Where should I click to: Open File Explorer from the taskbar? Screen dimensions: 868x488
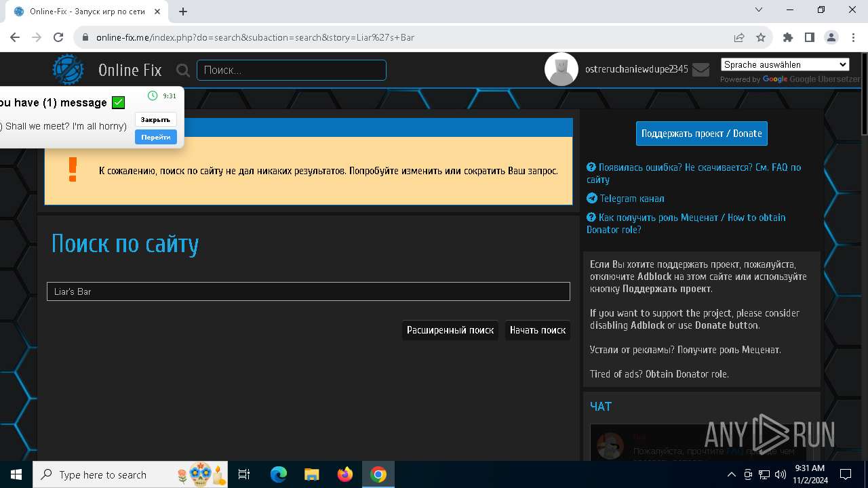click(x=311, y=474)
